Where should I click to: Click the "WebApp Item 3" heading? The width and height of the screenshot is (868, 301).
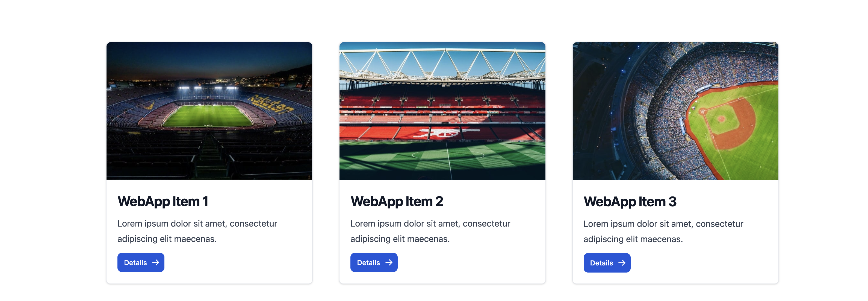(630, 202)
